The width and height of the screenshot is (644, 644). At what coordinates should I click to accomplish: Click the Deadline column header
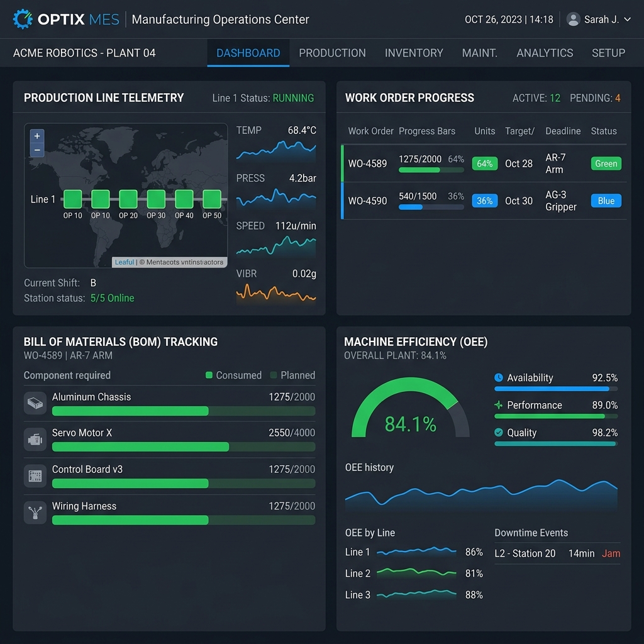[563, 131]
